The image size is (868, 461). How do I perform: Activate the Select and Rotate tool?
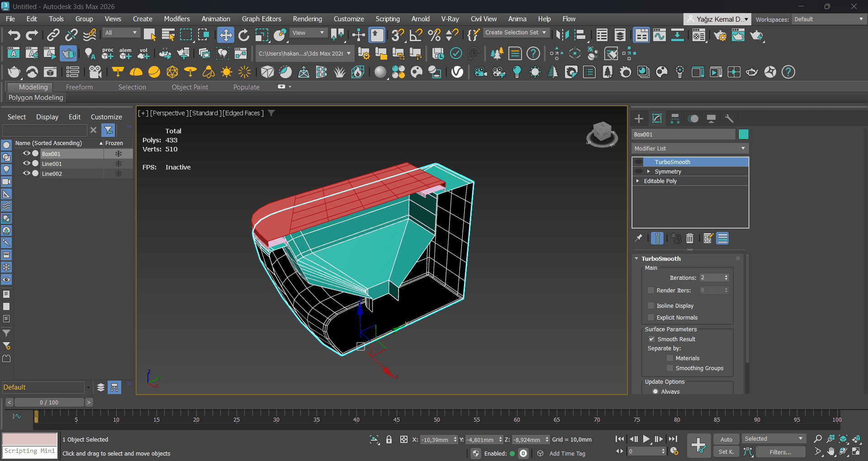click(243, 35)
